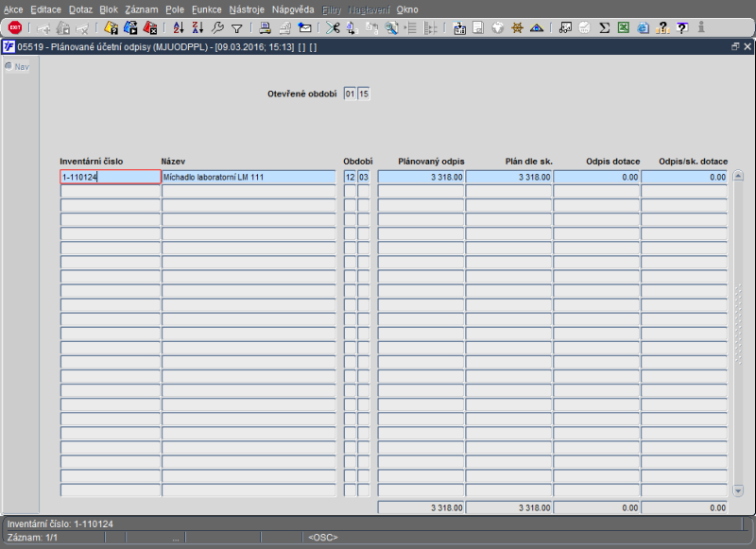Open the Nástroje menu

pyautogui.click(x=247, y=9)
